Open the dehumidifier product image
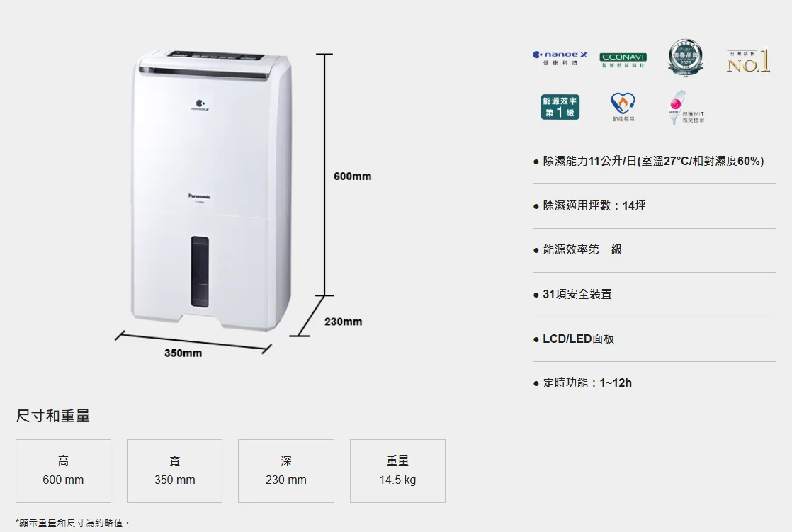 [x=211, y=190]
